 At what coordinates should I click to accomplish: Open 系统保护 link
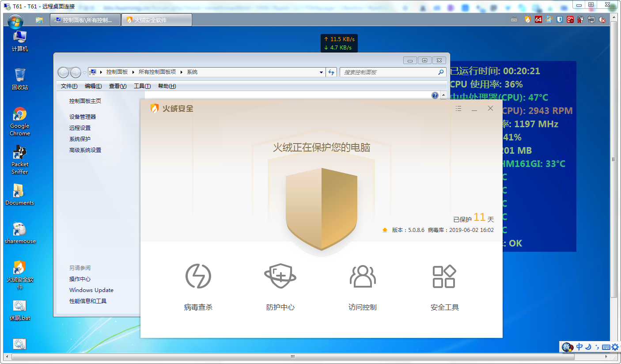coord(80,139)
